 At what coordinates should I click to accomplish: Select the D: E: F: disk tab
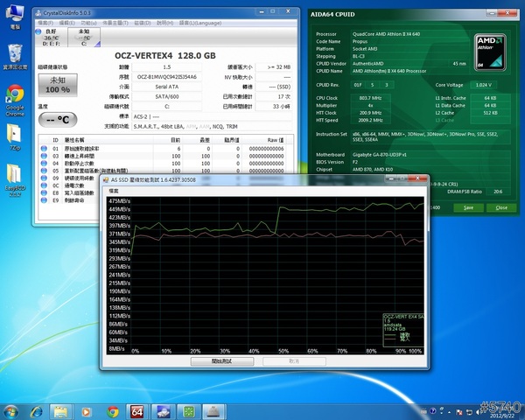[x=51, y=38]
